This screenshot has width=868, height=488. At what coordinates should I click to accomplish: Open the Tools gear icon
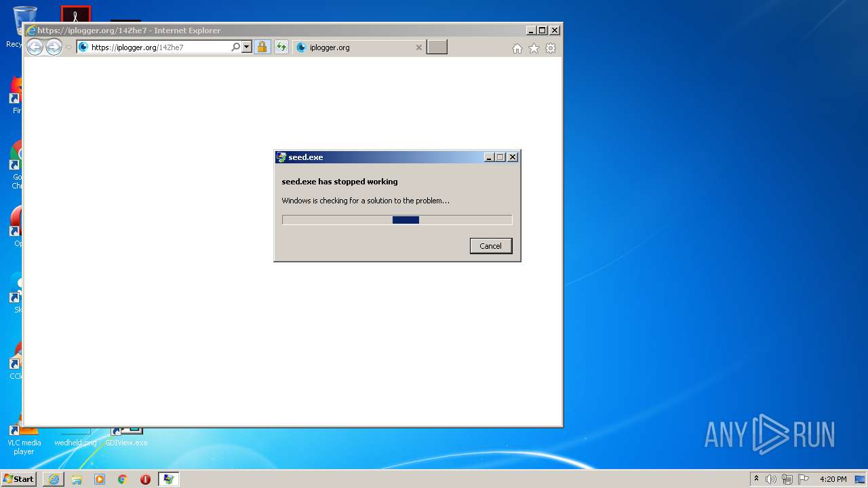551,48
